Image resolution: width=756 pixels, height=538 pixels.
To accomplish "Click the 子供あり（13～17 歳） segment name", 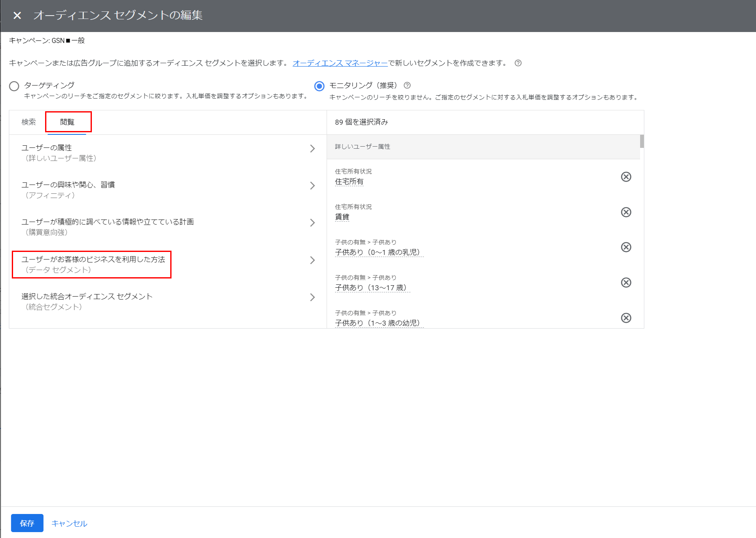I will (372, 288).
